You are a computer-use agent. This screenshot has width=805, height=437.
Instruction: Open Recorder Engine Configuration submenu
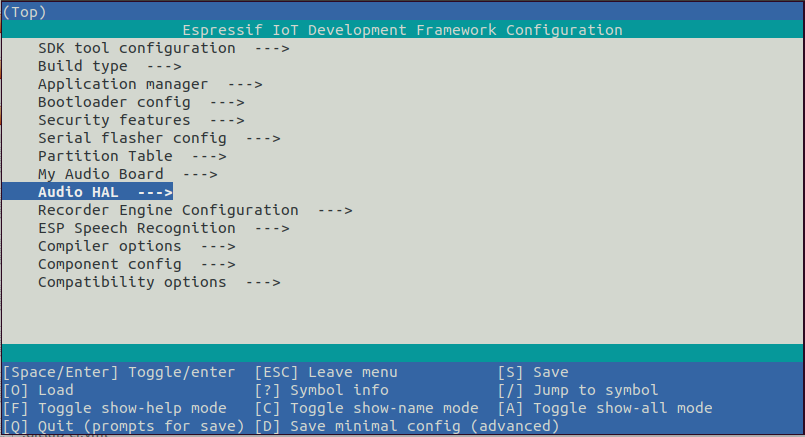point(168,210)
